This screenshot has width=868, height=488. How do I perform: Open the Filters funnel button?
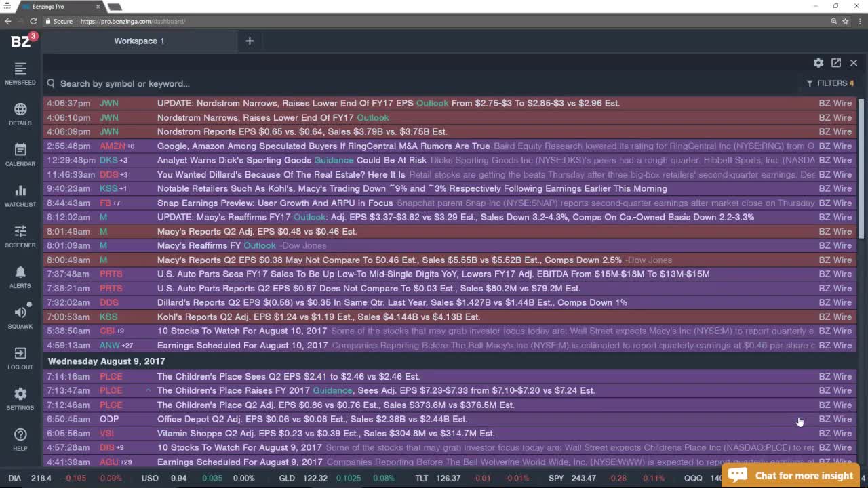(830, 83)
